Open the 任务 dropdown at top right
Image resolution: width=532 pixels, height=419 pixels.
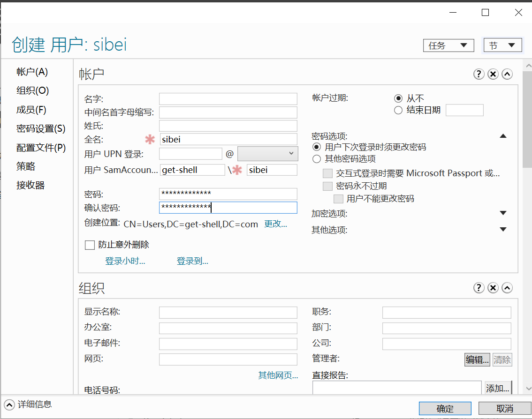point(448,45)
